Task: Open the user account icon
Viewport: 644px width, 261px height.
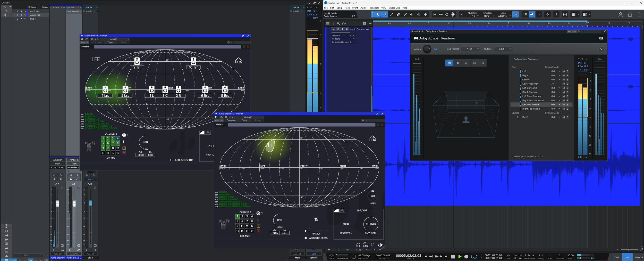Action: pos(620,15)
